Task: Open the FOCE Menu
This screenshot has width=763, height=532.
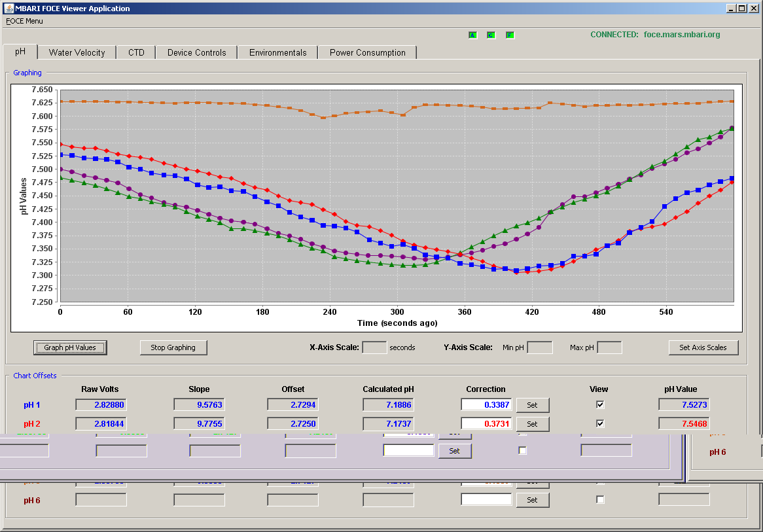Action: 24,21
